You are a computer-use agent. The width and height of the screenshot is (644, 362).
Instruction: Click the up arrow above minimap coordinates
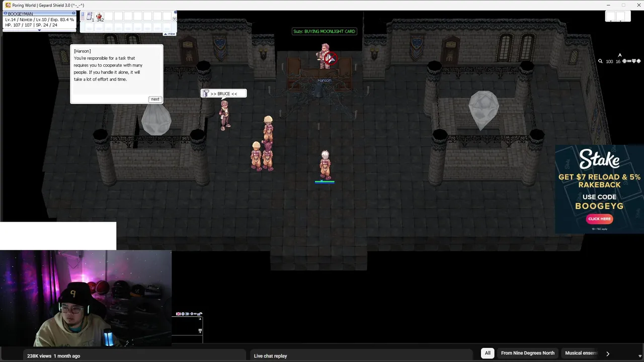620,55
